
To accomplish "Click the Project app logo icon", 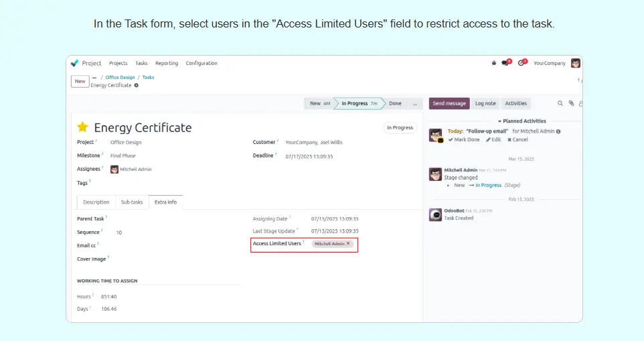I will click(x=74, y=63).
